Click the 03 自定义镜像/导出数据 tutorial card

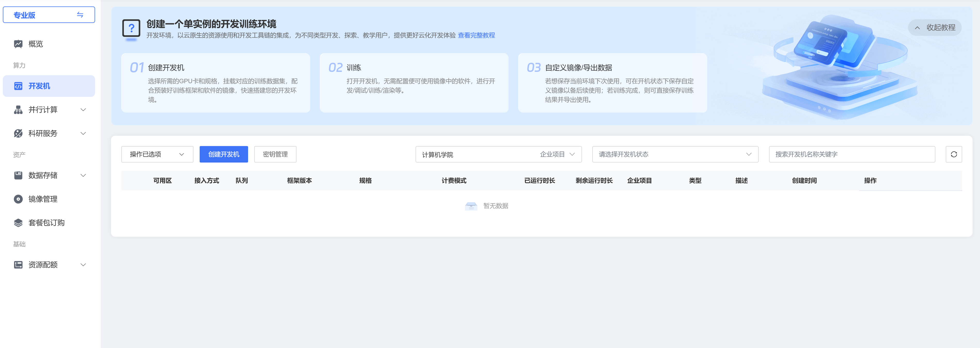(613, 83)
